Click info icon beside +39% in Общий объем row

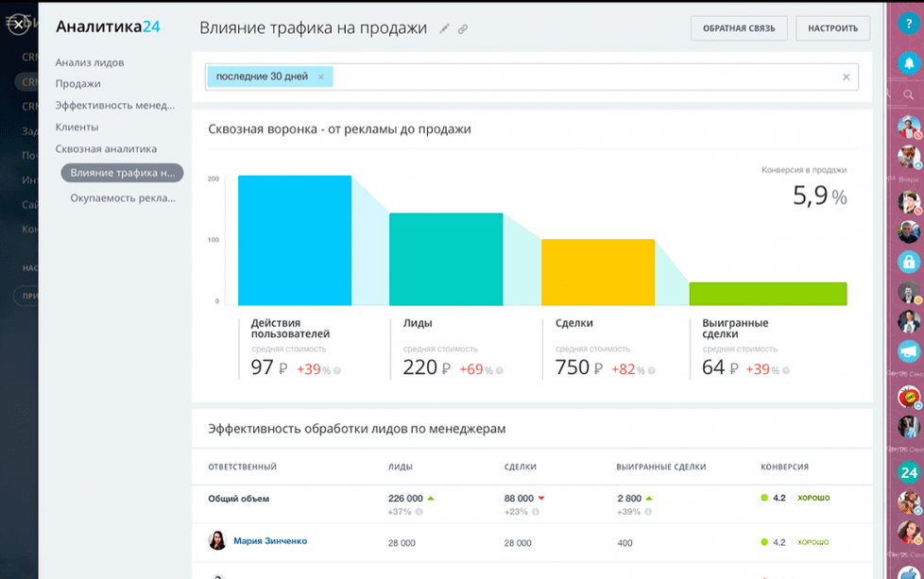(x=648, y=512)
